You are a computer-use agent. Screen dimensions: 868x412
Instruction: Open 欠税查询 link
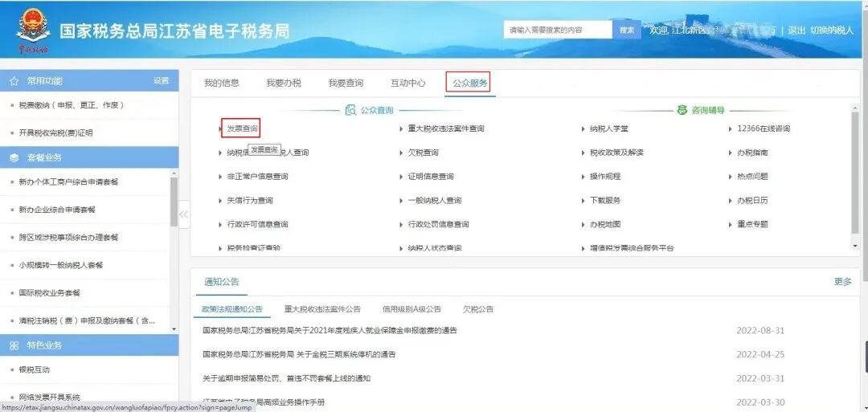tap(423, 153)
